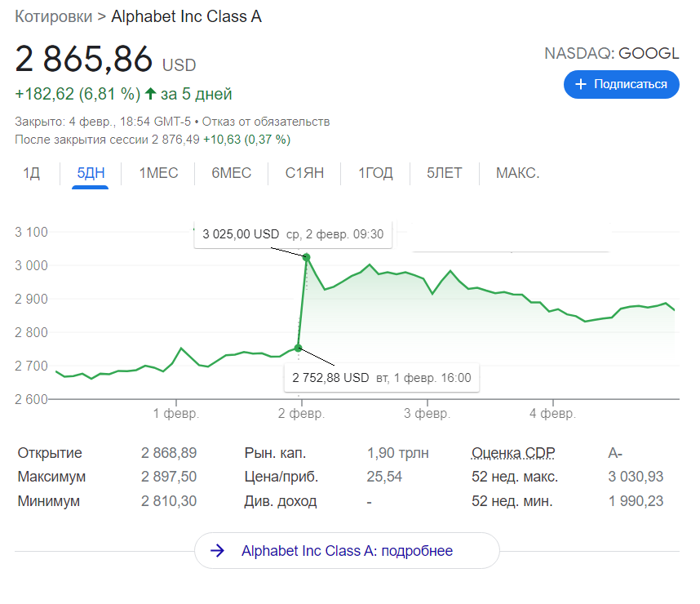Click the 2 февр. axis date label
Viewport: 700px width, 604px height.
301,414
